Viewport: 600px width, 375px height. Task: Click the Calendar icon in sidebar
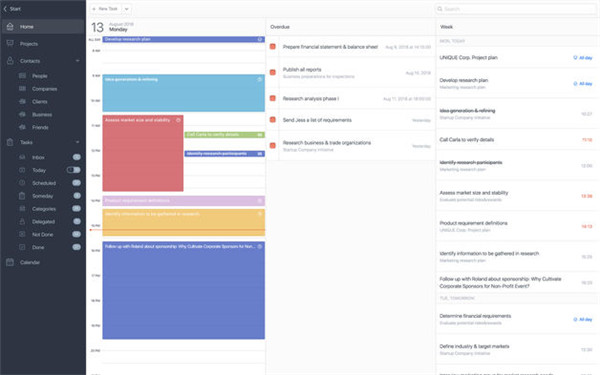(10, 262)
